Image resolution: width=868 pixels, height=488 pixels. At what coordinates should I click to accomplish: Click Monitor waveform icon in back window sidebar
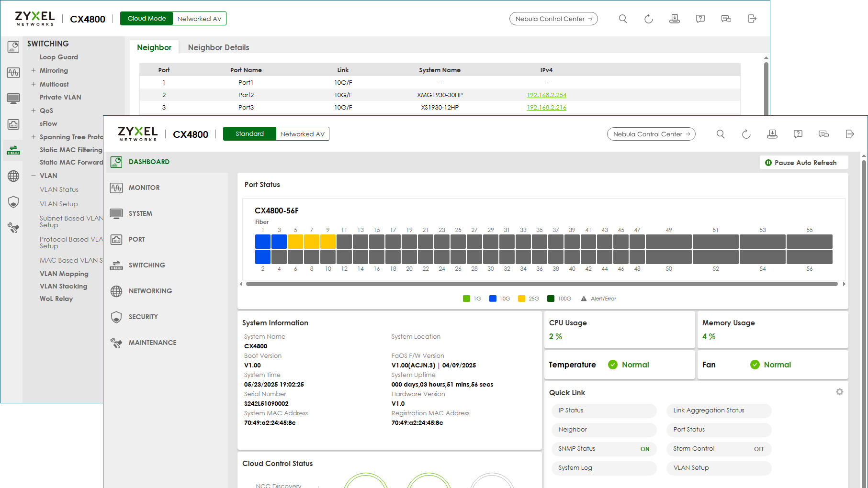13,73
